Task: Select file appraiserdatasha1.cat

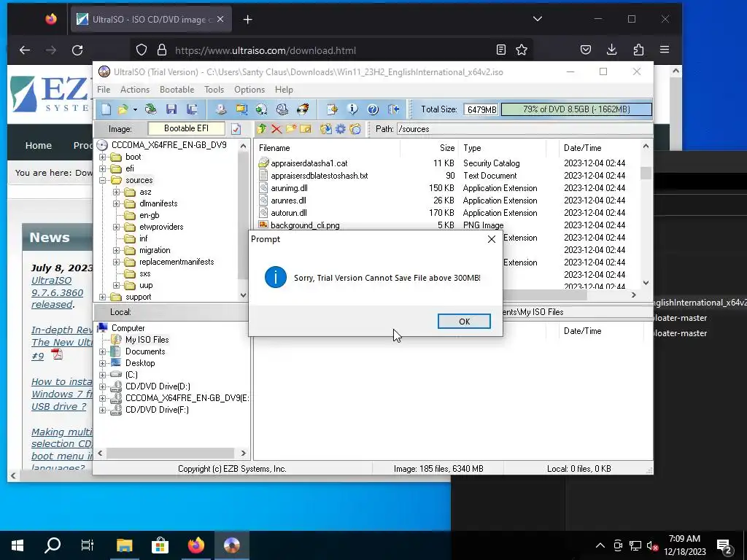Action: pos(309,163)
